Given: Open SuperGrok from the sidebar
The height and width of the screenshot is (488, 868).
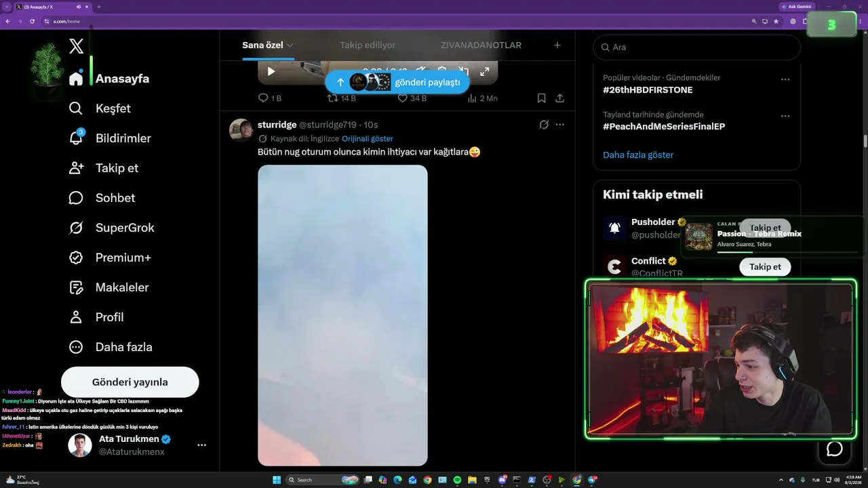Looking at the screenshot, I should tap(112, 228).
